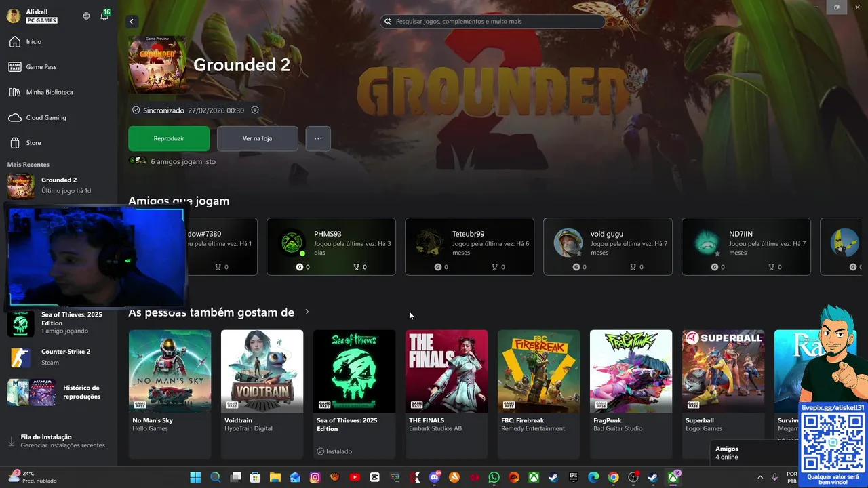Click the Sincronizado checkmark icon
868x488 pixels.
tap(136, 110)
